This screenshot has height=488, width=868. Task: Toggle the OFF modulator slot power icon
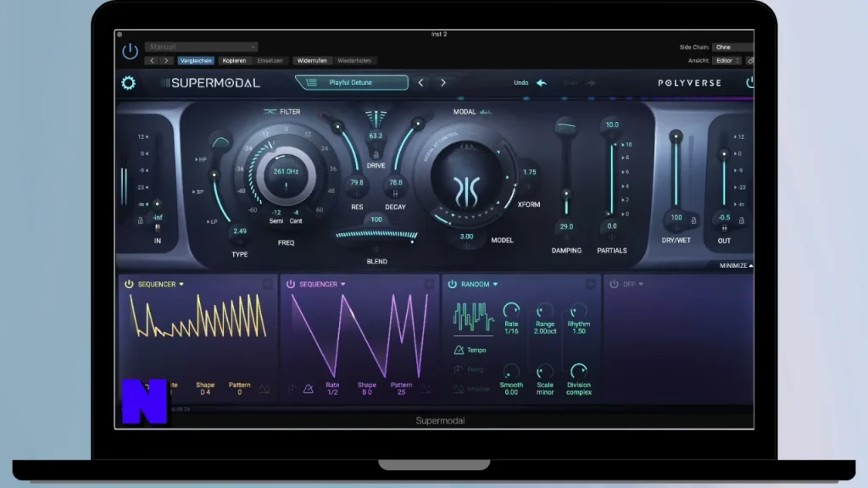614,284
